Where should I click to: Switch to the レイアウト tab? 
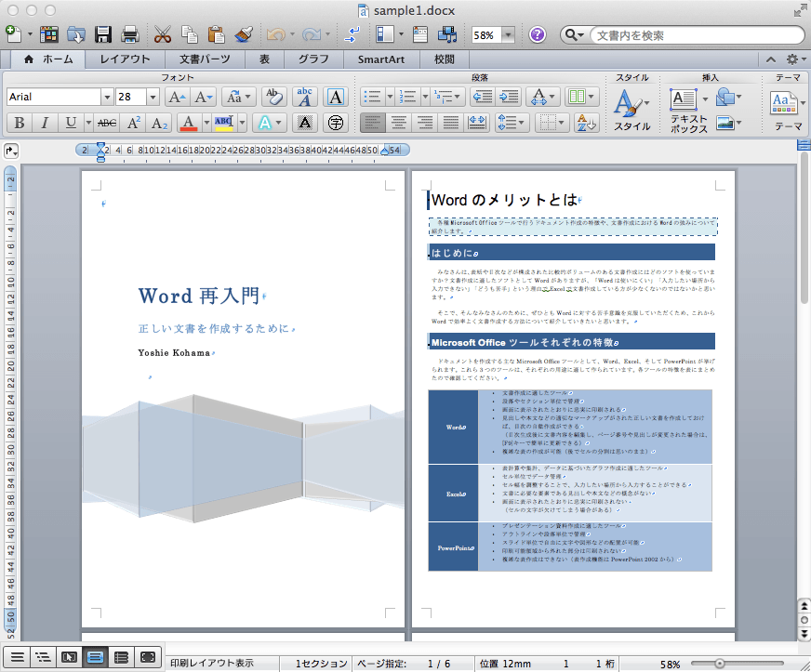[125, 59]
